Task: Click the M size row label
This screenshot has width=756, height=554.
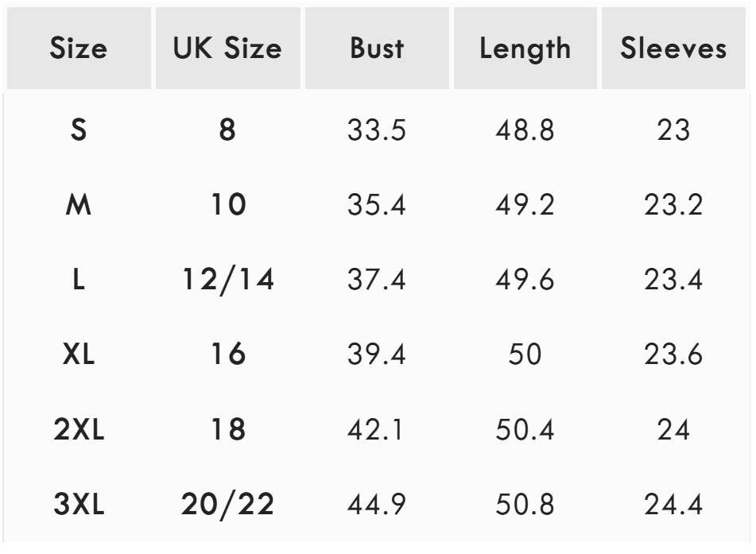Action: (x=78, y=206)
